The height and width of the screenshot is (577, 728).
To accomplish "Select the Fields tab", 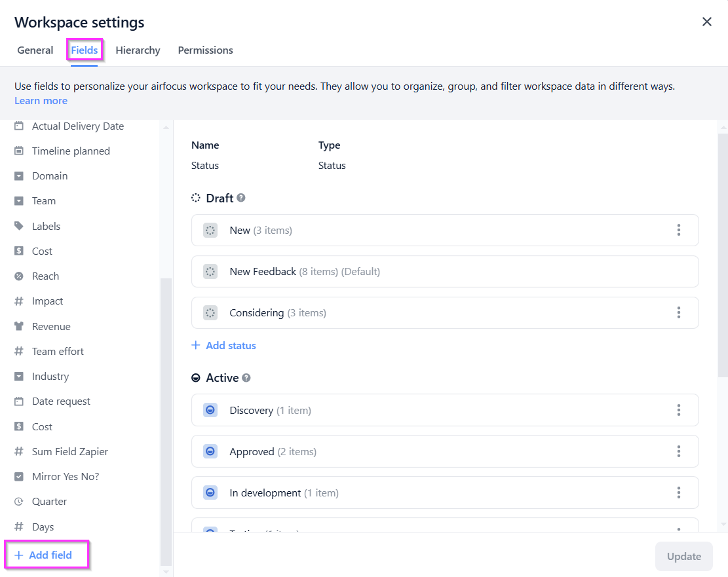I will (84, 50).
